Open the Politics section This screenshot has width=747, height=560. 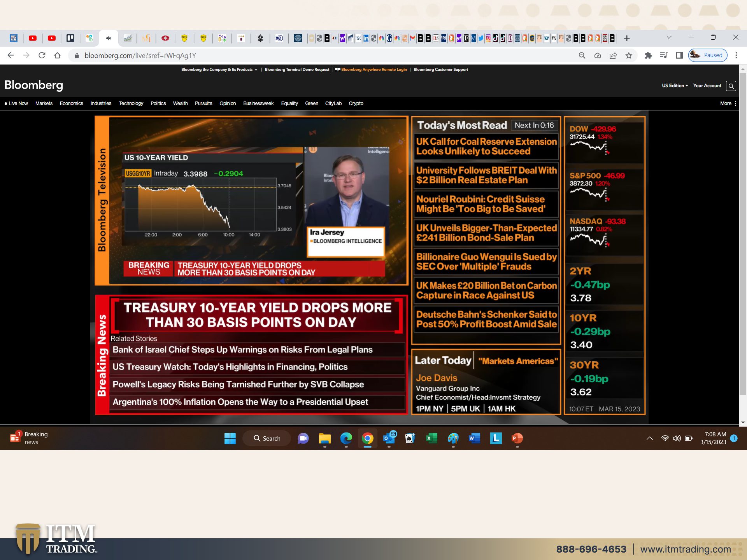(x=158, y=103)
